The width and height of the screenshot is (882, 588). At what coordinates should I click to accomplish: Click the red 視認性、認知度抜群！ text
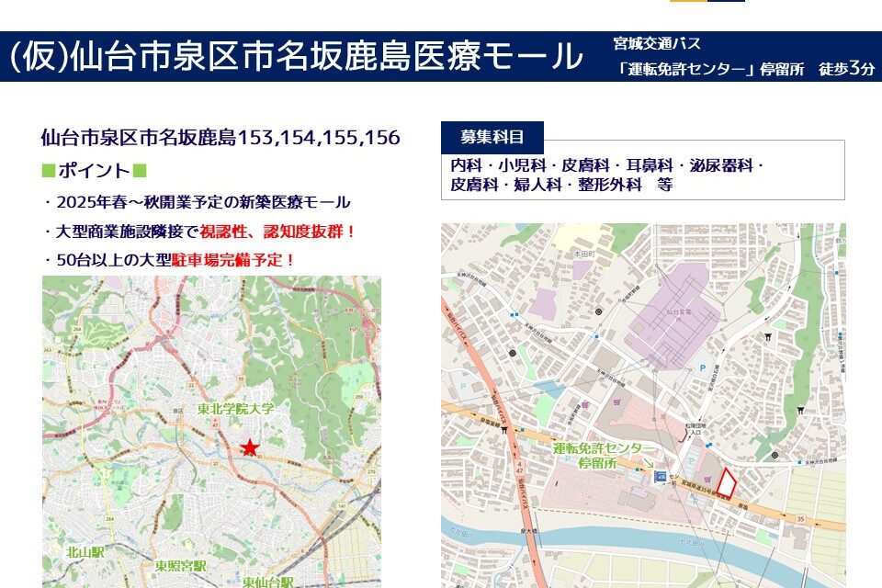(277, 232)
